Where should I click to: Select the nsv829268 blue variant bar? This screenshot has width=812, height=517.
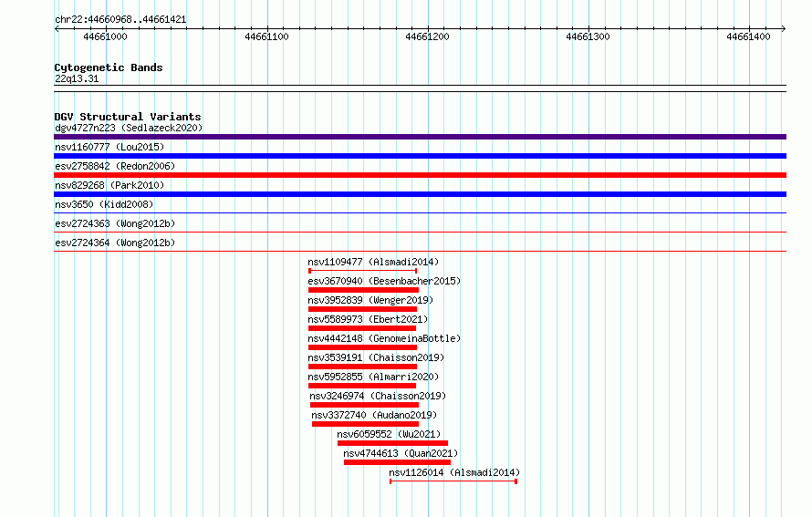tap(420, 194)
